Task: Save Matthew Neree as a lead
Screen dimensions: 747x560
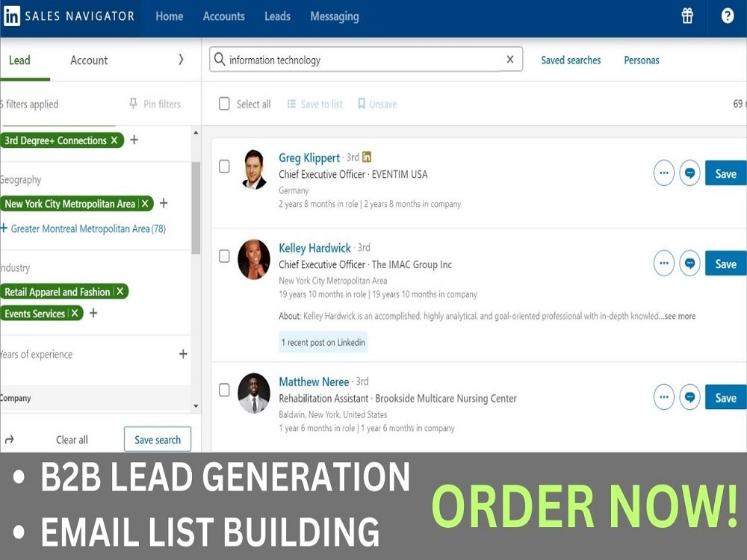Action: click(x=725, y=397)
